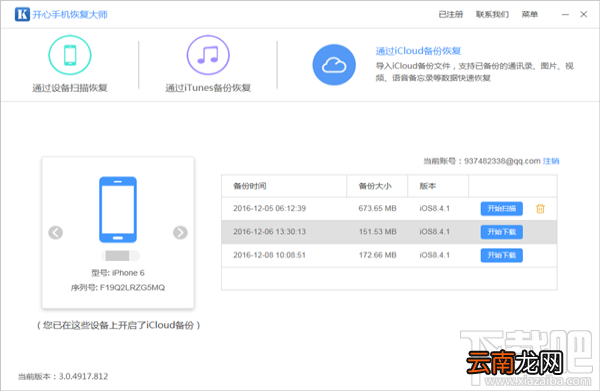Screen dimensions: 600x391
Task: Click the 151.53 MB size cell
Action: pos(377,232)
